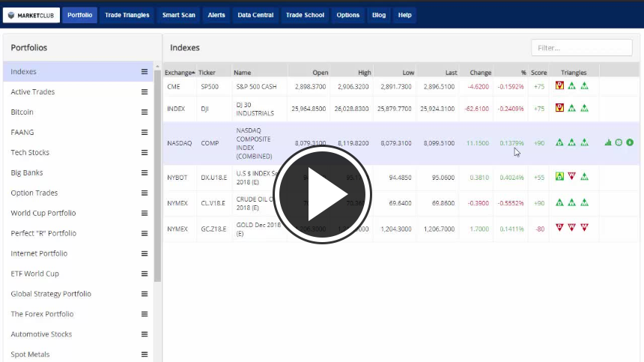Screen dimensions: 644x362
Task: Switch to the Smart Scan tab
Action: [x=178, y=15]
